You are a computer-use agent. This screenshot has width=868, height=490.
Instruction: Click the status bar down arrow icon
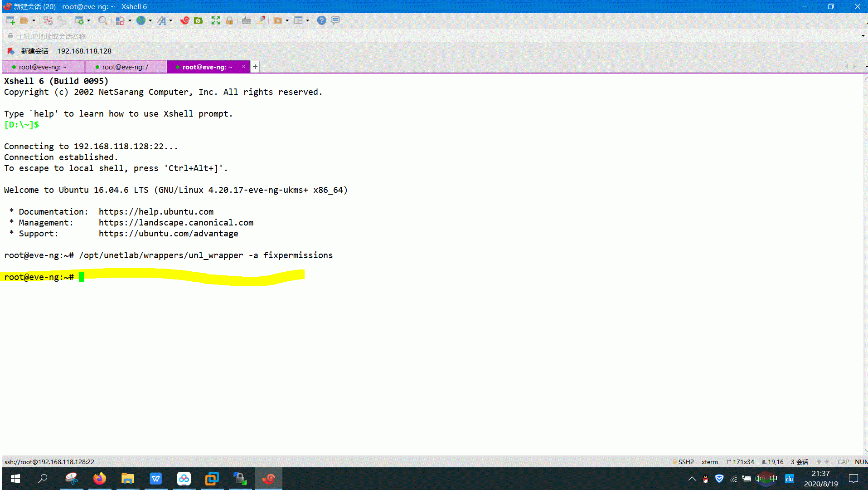[x=827, y=462]
